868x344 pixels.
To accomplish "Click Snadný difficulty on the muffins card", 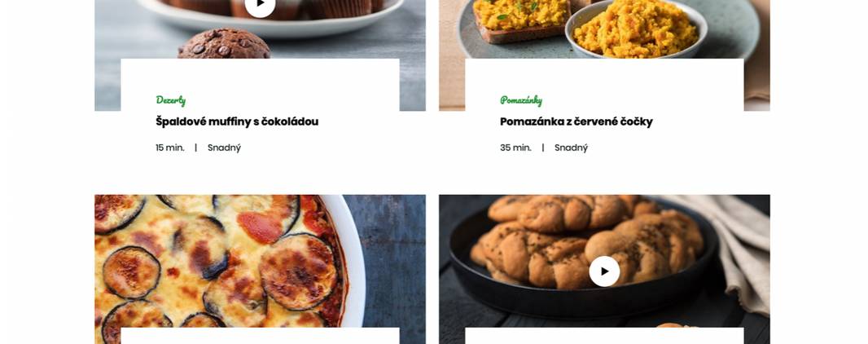I will coord(224,148).
